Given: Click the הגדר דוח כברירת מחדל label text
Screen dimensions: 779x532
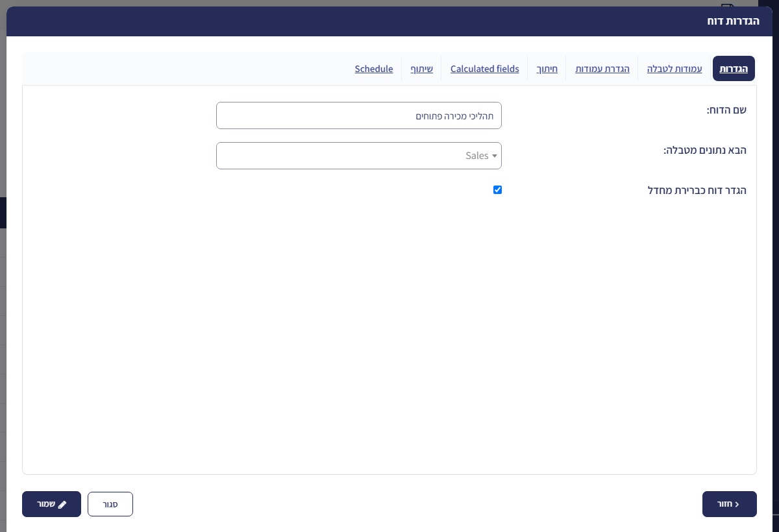Looking at the screenshot, I should (x=698, y=190).
